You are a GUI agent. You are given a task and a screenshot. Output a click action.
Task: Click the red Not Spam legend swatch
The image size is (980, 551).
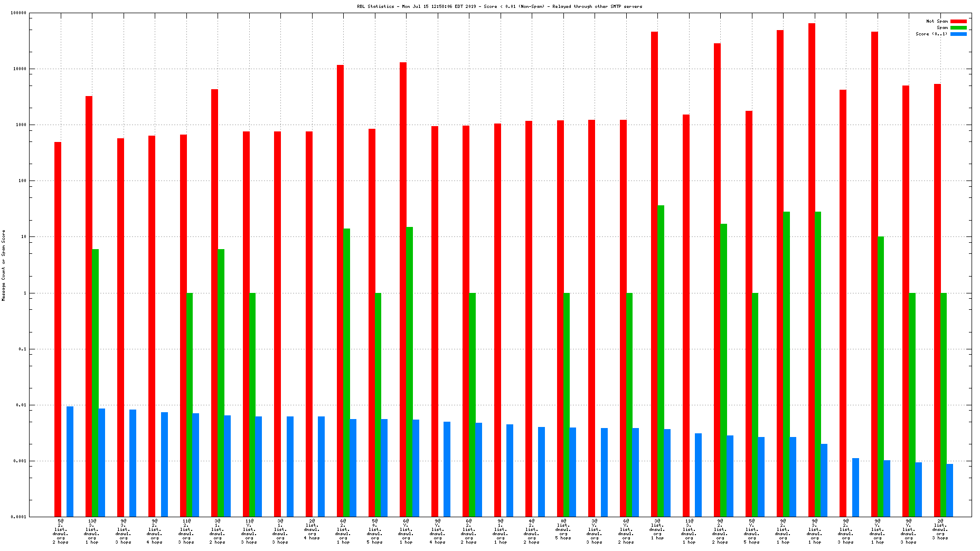coord(958,21)
